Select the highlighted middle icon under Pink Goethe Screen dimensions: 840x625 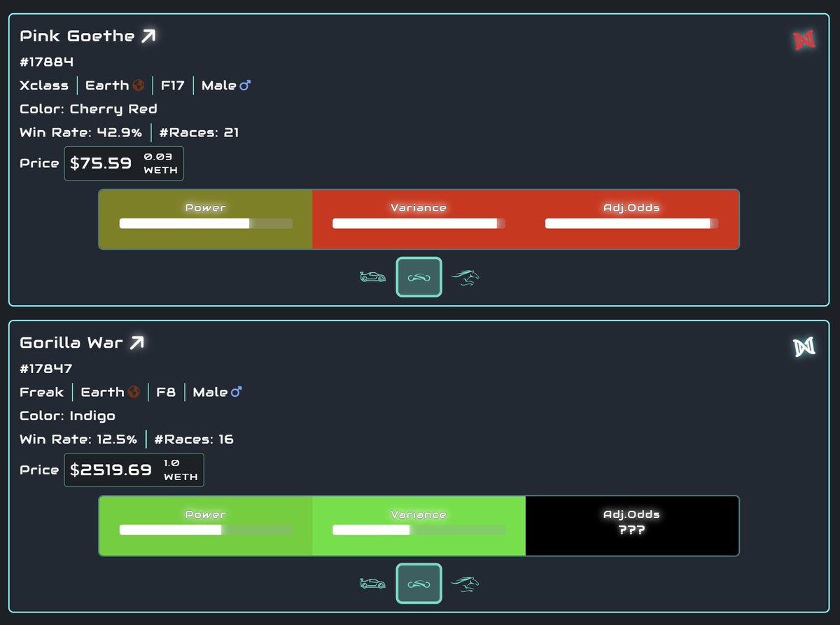click(x=419, y=277)
